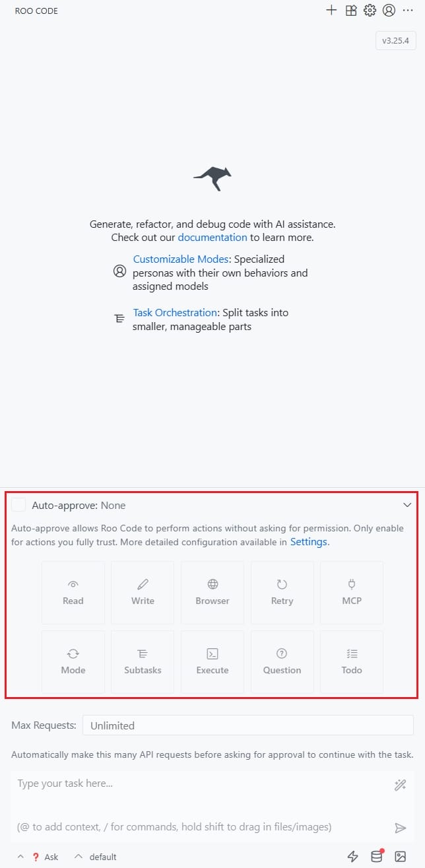425x868 pixels.
Task: Click the lightning bolt icon
Action: click(353, 856)
